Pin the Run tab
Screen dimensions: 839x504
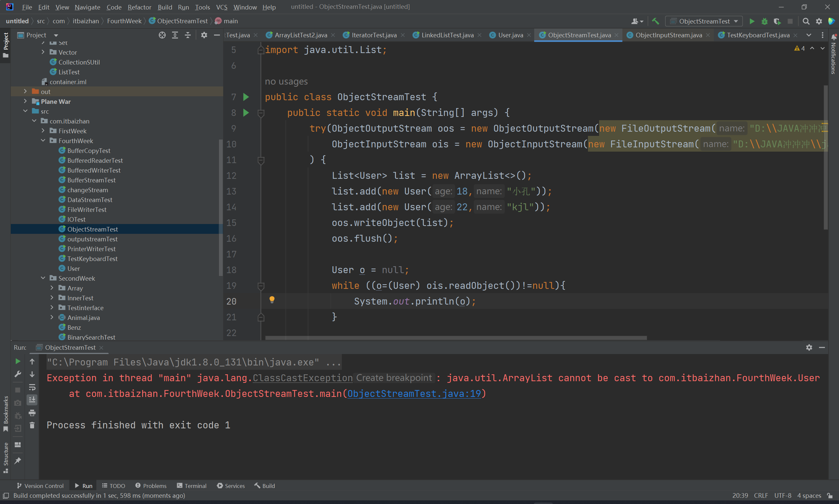[18, 460]
